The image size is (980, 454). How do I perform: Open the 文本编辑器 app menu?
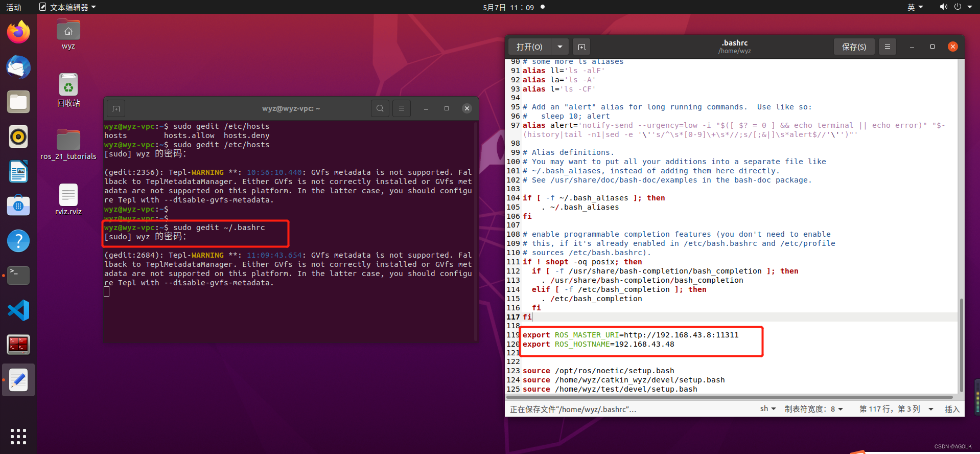67,7
